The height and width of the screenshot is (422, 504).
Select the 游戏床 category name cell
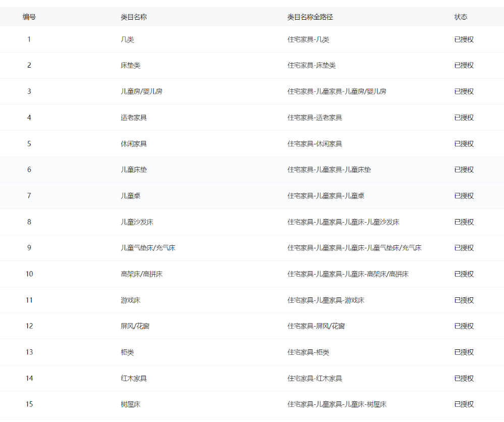pyautogui.click(x=130, y=300)
